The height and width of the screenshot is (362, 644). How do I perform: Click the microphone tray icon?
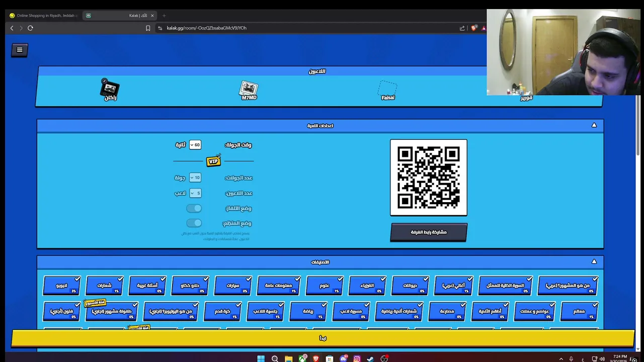coord(571,359)
